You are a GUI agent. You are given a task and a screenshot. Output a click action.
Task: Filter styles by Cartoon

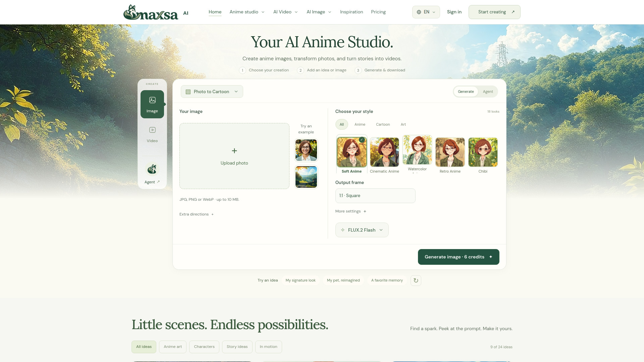383,124
